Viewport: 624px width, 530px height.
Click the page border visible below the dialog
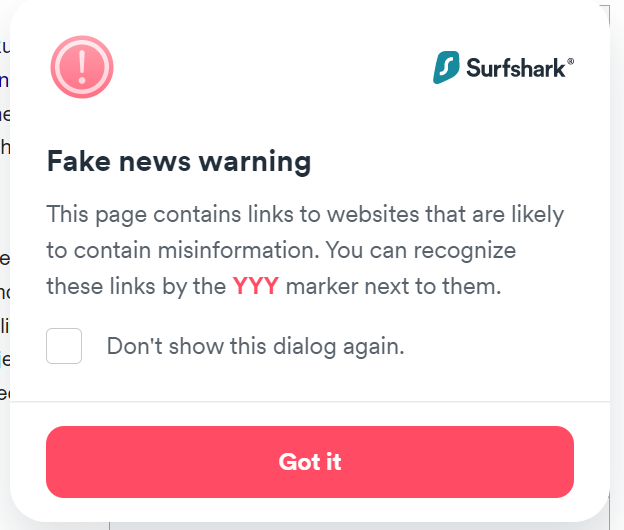[109, 526]
